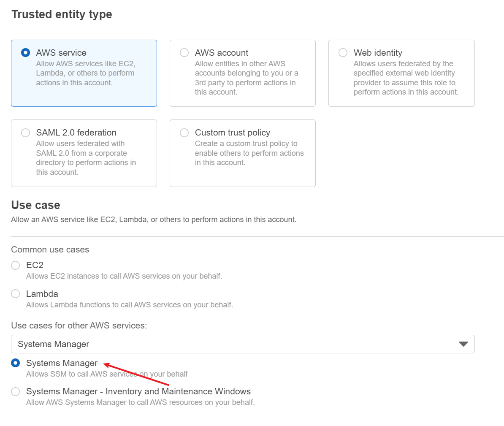Pick the SAML 2.0 federation radio button

26,133
